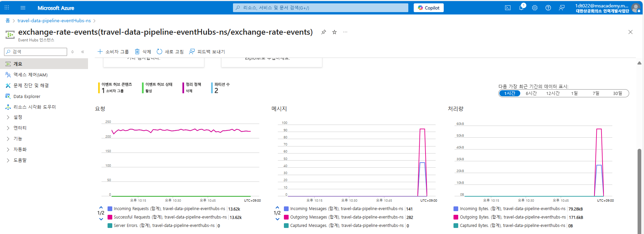Viewport: 644px width, 234px height.
Task: Select the 12시간 time range
Action: (553, 93)
